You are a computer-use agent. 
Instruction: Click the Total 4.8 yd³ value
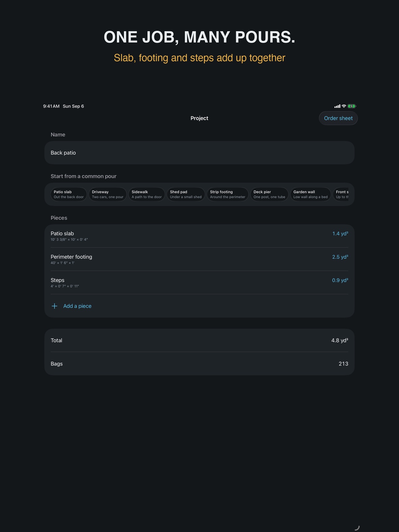340,340
